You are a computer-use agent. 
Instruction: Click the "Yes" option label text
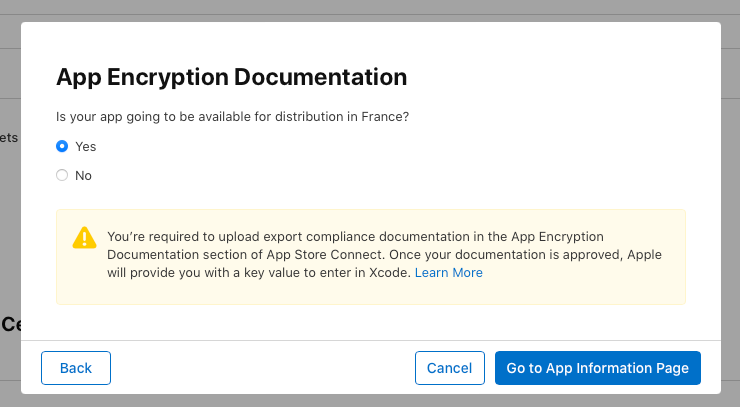click(x=86, y=146)
